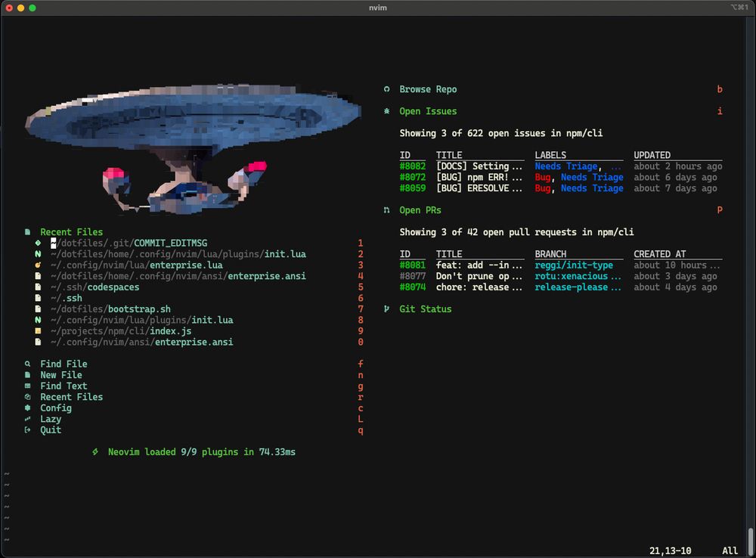Click the BRANCH column header
756x558 pixels.
(550, 254)
